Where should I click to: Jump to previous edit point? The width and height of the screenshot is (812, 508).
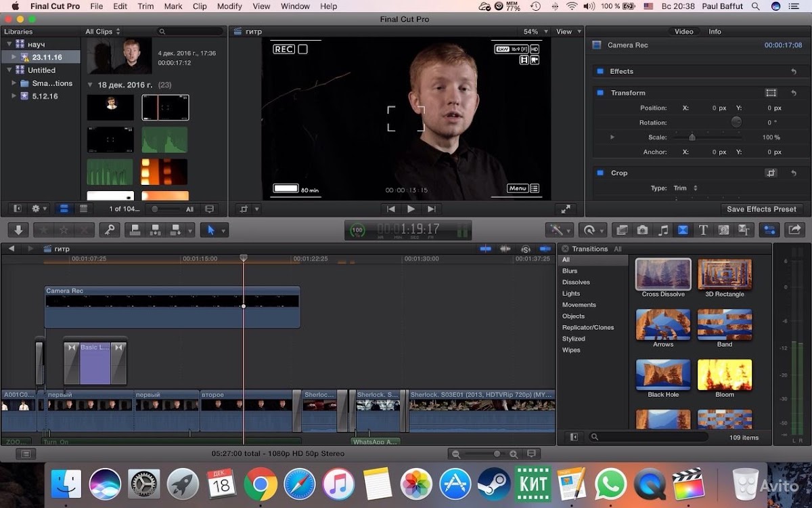point(390,209)
